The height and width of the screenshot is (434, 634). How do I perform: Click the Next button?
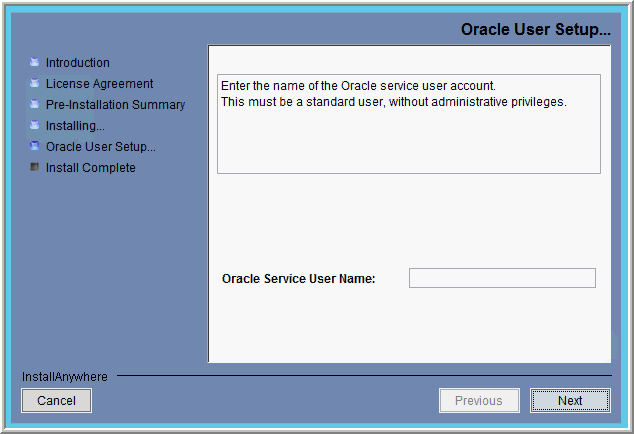click(x=570, y=400)
